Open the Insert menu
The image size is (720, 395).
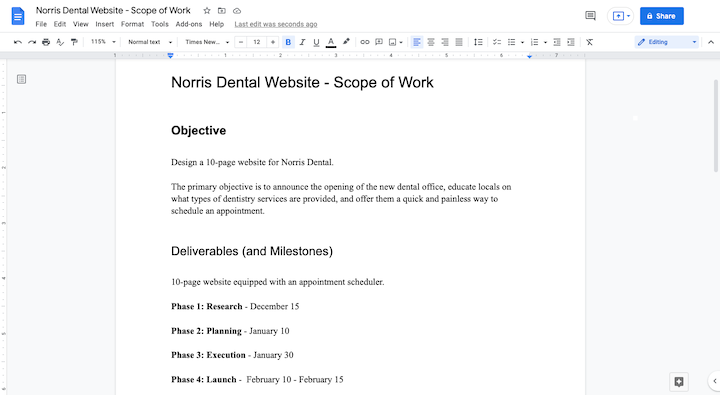pos(105,24)
